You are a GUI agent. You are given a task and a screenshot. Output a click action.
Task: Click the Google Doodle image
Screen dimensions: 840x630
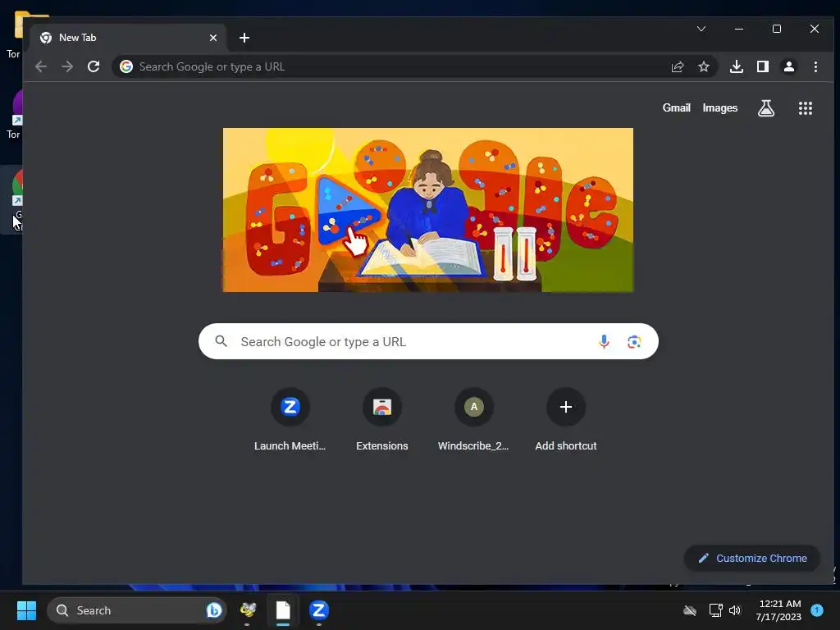tap(428, 210)
